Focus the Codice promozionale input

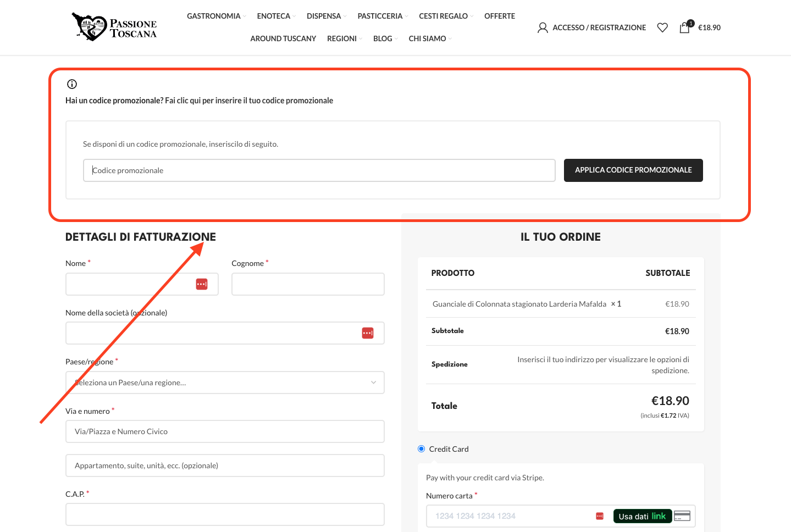319,170
